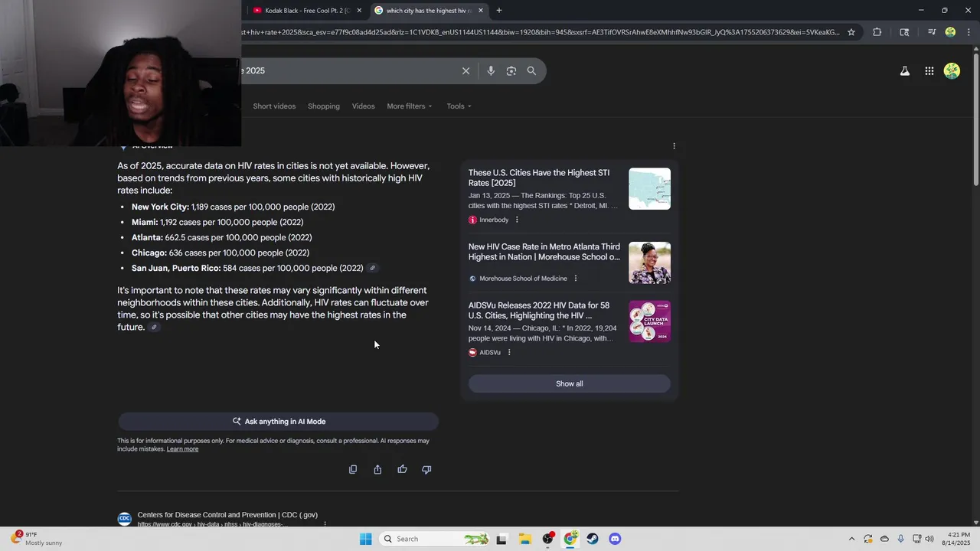The width and height of the screenshot is (980, 551).
Task: Open the Learn more link
Action: click(182, 449)
